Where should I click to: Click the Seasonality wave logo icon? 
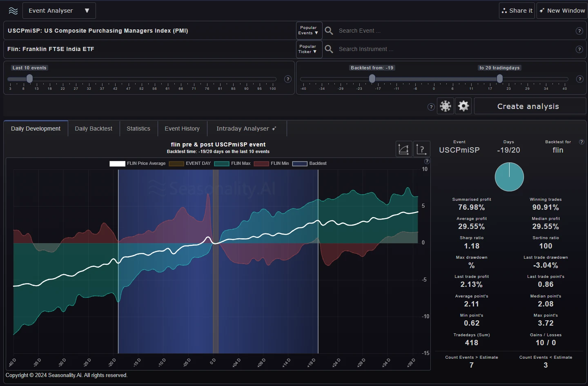pos(13,11)
